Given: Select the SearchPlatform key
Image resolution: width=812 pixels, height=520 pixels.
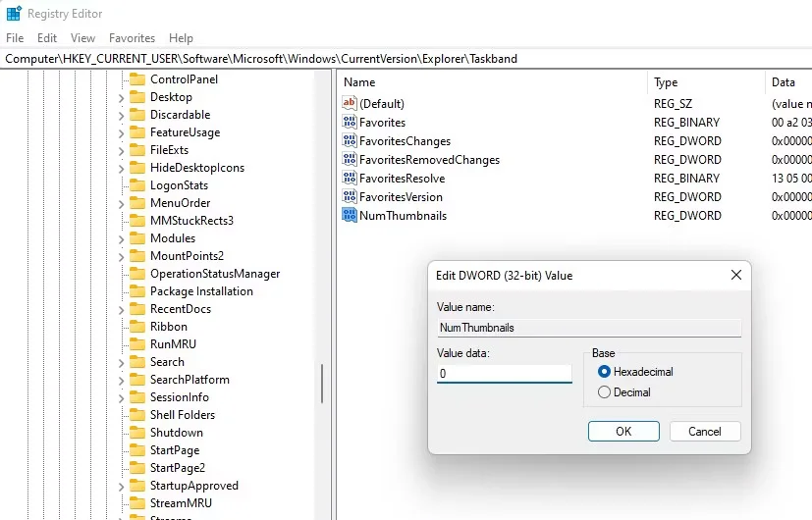Looking at the screenshot, I should pos(189,380).
